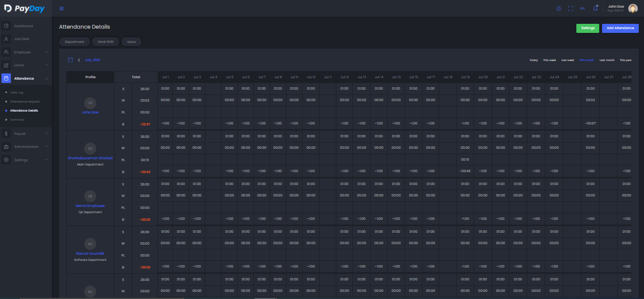This screenshot has width=644, height=299.
Task: Expand the Employee submenu chevron
Action: (46, 52)
